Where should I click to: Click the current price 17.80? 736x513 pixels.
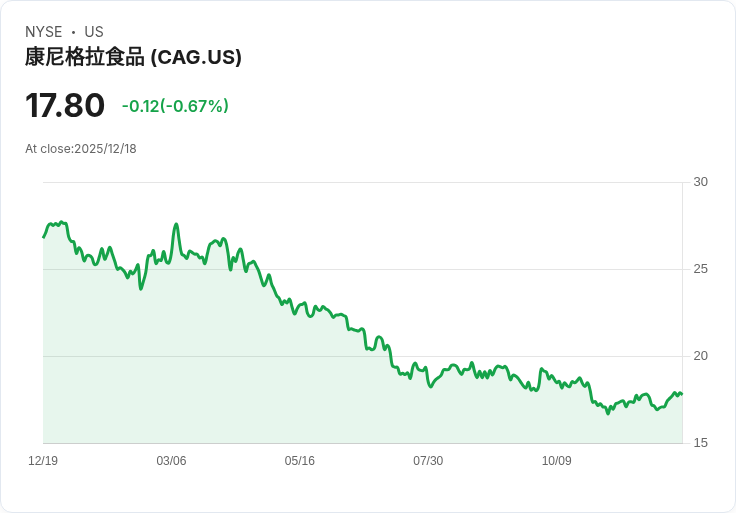65,106
